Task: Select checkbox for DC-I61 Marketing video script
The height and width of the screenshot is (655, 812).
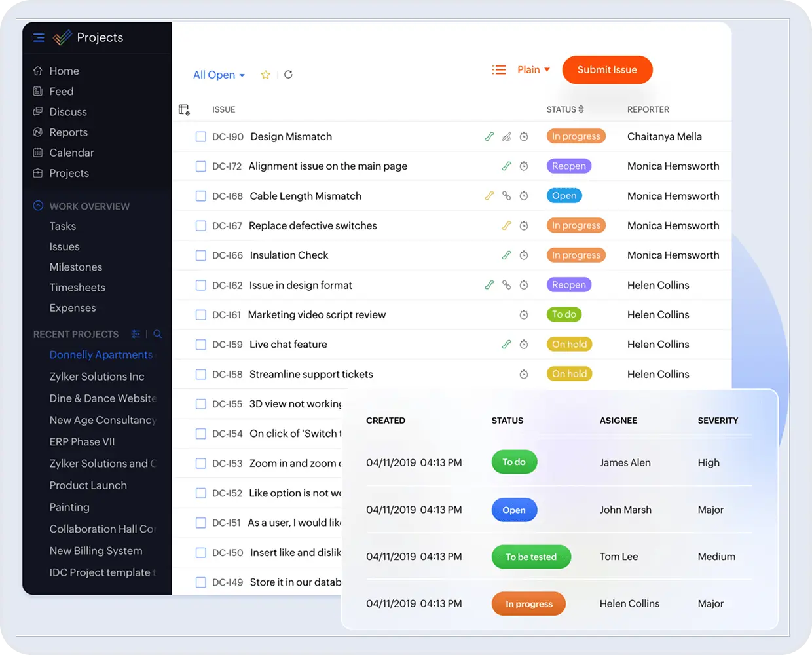Action: (x=201, y=315)
